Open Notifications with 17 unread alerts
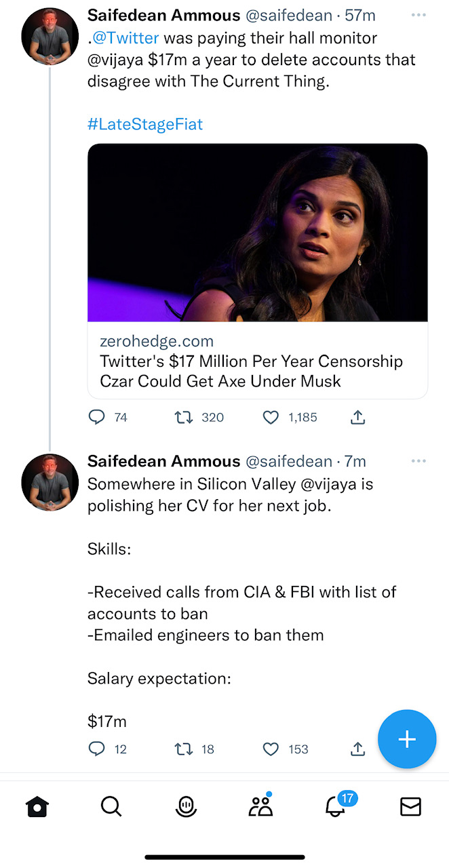This screenshot has height=868, width=449. (335, 808)
